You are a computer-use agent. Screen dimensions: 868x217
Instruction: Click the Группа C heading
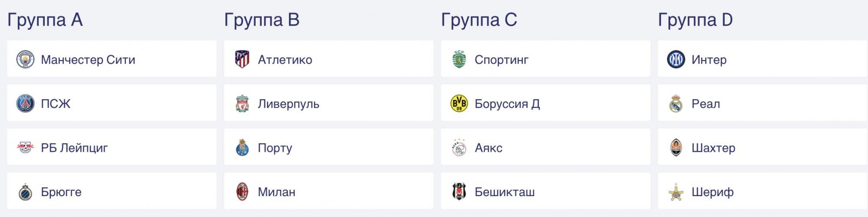coord(479,20)
